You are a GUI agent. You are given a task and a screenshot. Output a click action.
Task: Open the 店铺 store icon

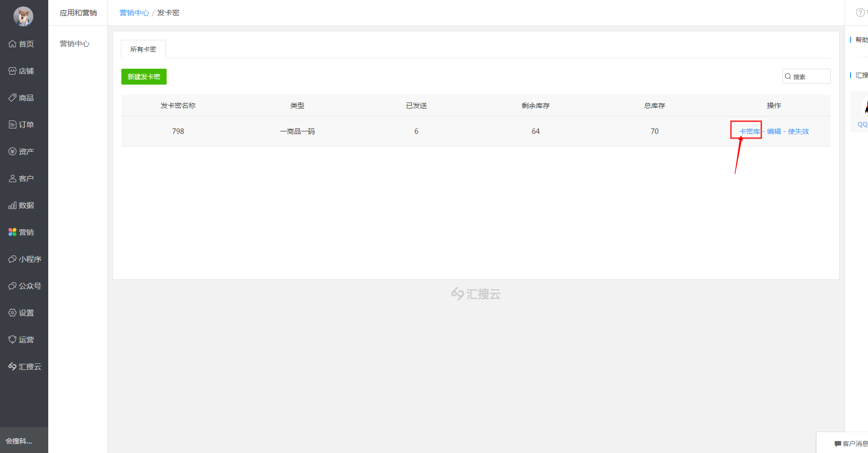[12, 71]
